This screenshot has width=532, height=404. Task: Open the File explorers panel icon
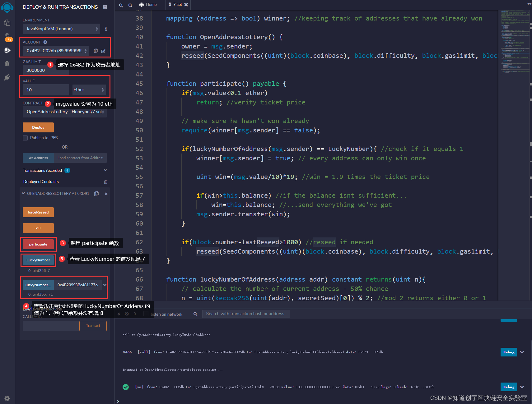(x=7, y=23)
